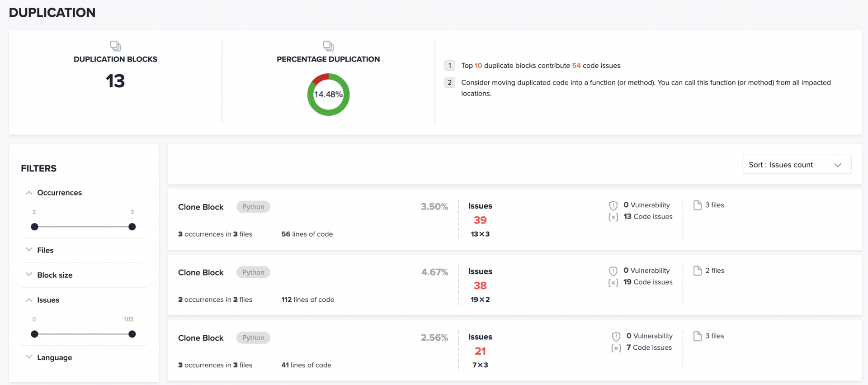Open the Clone Block with 39 issues
Image resolution: width=868 pixels, height=385 pixels.
(x=201, y=207)
